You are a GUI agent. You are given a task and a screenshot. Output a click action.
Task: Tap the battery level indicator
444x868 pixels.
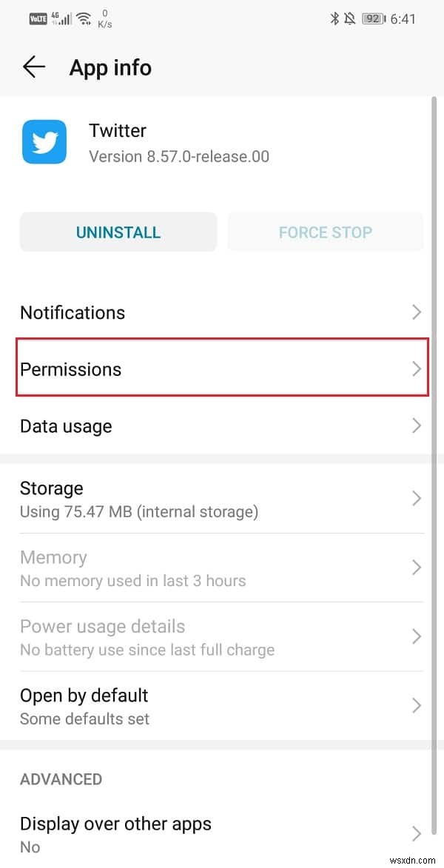[374, 19]
